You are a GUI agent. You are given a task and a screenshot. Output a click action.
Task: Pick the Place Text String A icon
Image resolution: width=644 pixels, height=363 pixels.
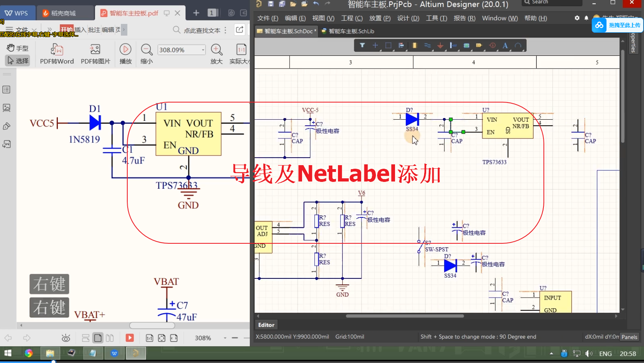pos(505,45)
